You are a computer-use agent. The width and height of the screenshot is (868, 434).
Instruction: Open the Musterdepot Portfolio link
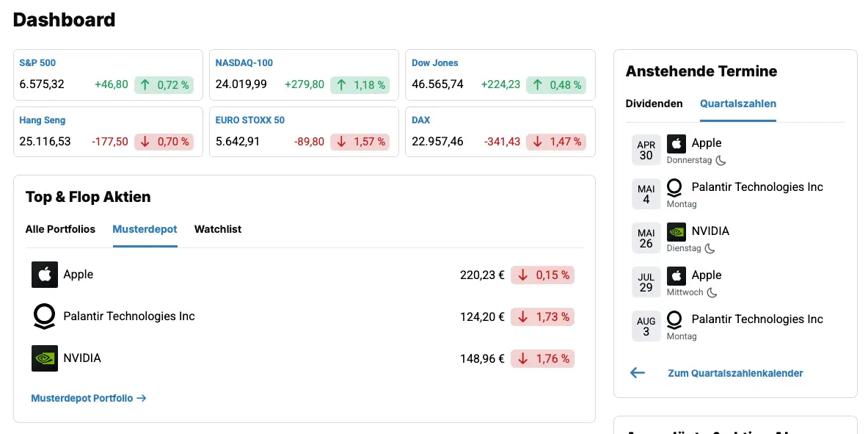click(88, 398)
